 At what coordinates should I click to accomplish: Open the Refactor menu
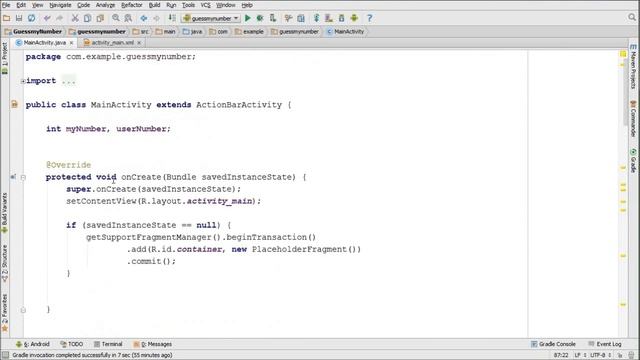coord(131,5)
